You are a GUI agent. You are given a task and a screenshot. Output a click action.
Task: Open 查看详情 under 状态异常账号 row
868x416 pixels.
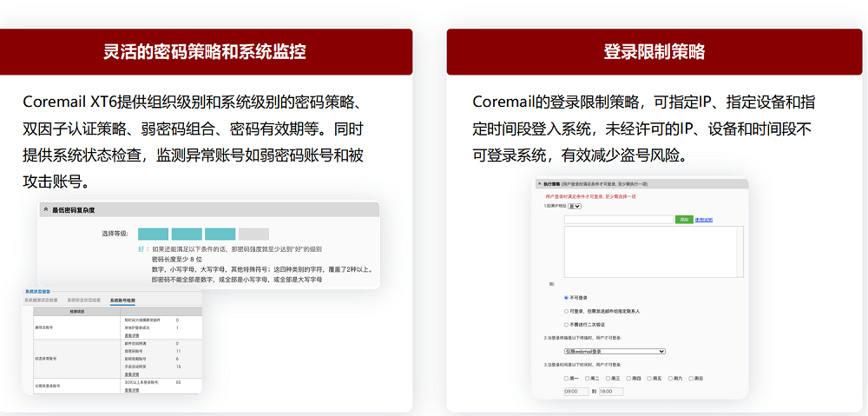pyautogui.click(x=132, y=374)
